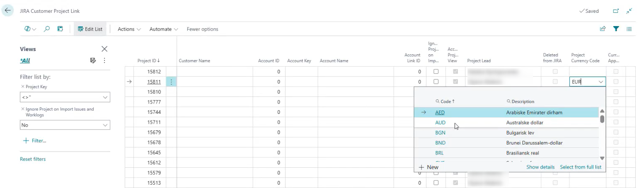Open the Views more options ellipsis
Viewport: 644px width, 188px height.
[104, 61]
